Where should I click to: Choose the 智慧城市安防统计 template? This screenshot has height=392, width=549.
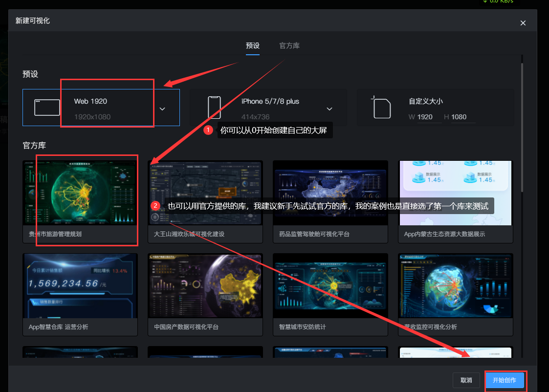pyautogui.click(x=330, y=295)
